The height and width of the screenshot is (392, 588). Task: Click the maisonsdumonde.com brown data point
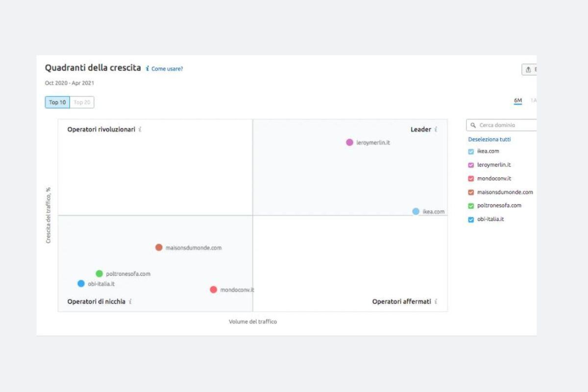[159, 247]
